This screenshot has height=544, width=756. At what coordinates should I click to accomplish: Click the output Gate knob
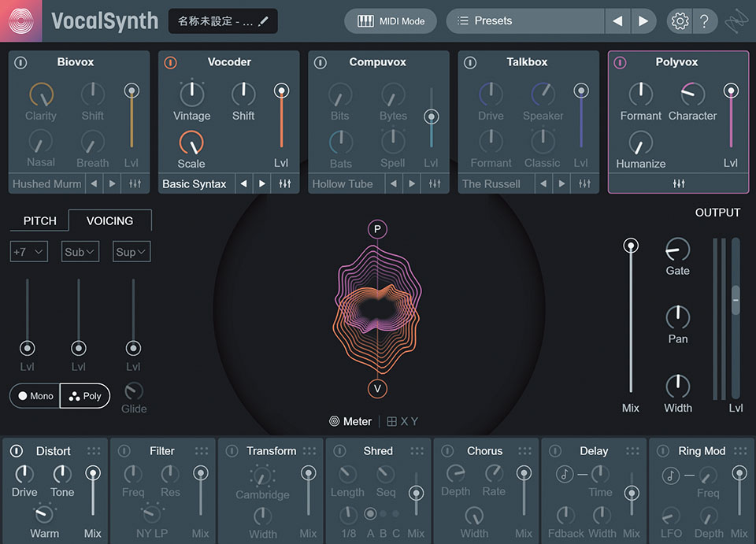pos(677,250)
